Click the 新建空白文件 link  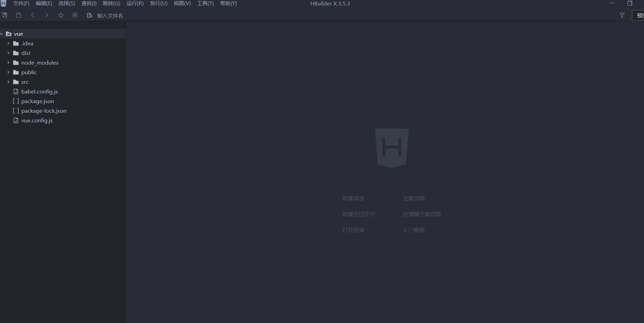(x=359, y=214)
